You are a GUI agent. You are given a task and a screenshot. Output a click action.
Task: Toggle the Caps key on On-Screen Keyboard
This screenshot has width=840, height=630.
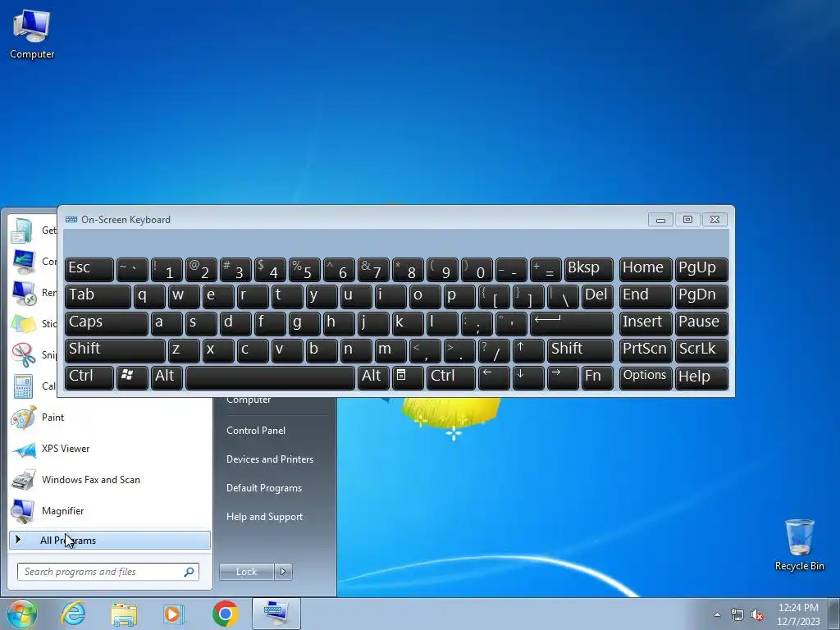pyautogui.click(x=107, y=323)
